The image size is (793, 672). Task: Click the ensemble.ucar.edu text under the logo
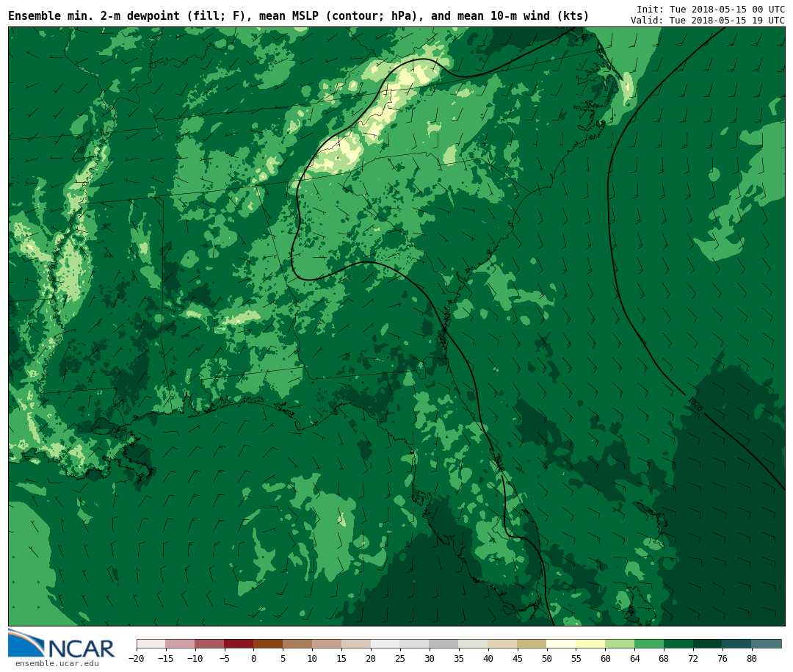click(x=57, y=663)
